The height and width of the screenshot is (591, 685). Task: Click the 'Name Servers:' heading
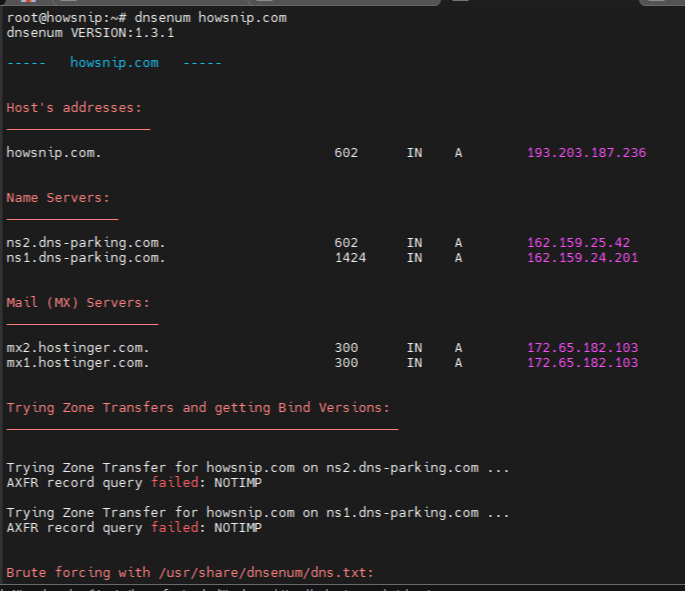(58, 198)
